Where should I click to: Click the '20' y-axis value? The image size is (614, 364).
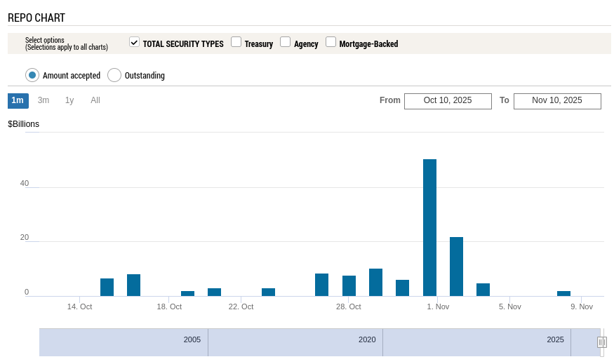[x=25, y=237]
